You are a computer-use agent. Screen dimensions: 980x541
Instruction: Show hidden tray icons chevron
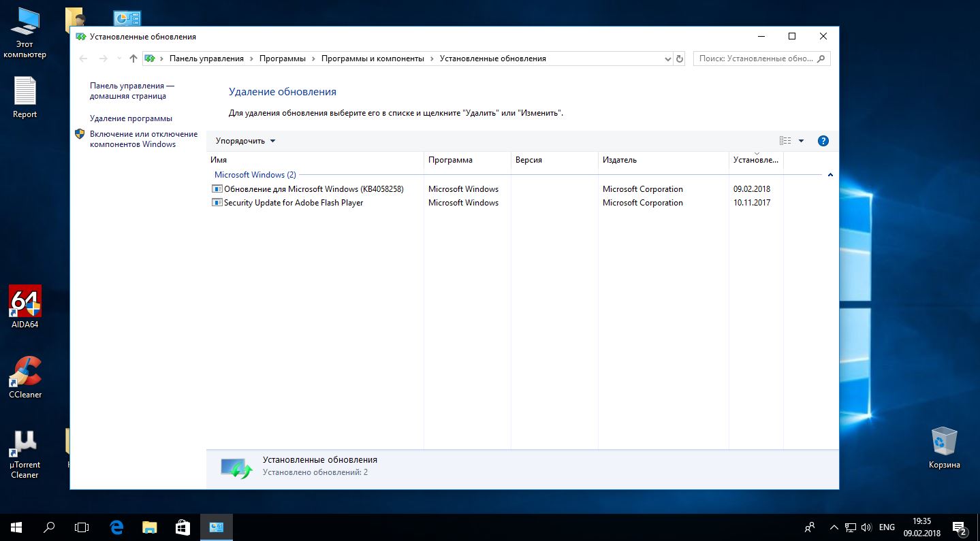coord(834,527)
